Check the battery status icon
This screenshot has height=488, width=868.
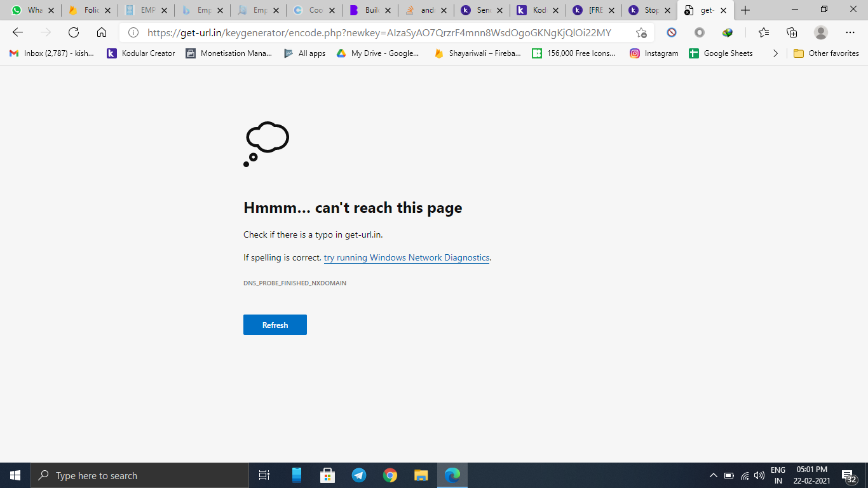click(x=729, y=475)
